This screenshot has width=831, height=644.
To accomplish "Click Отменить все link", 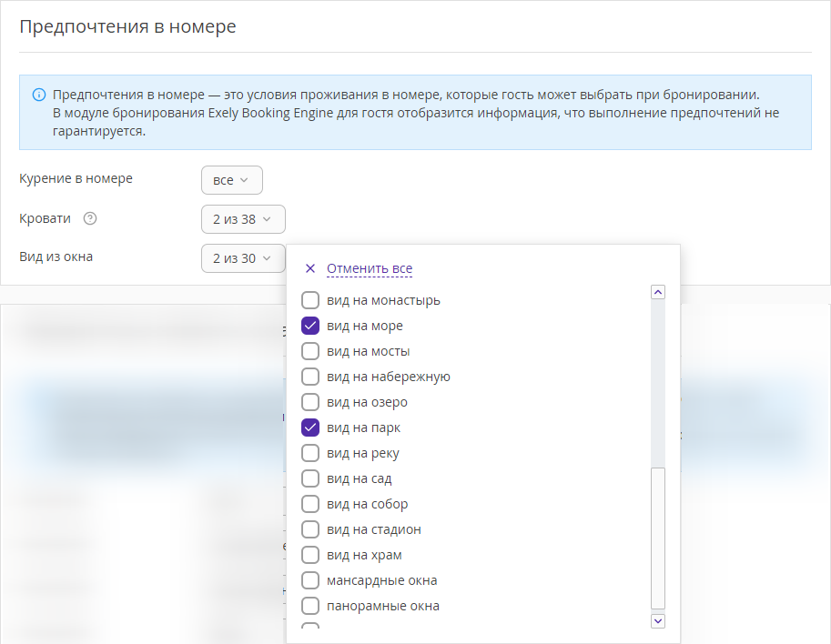I will [x=370, y=268].
